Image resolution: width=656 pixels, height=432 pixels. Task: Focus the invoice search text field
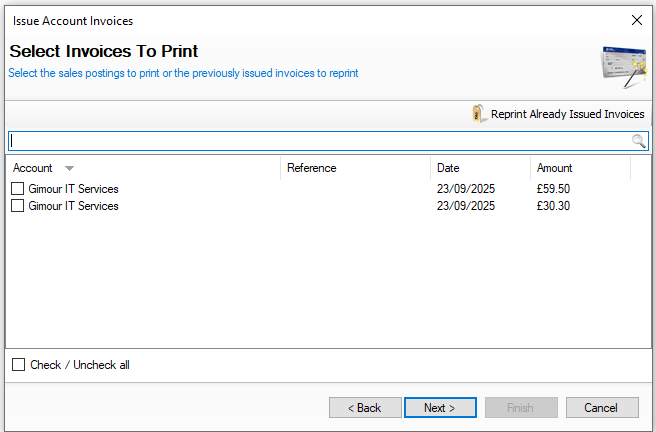pos(320,141)
